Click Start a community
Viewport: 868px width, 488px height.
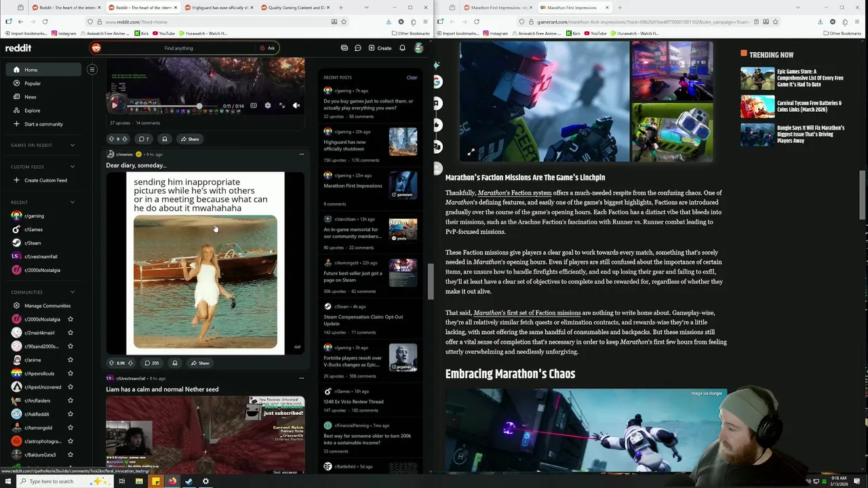pyautogui.click(x=43, y=124)
